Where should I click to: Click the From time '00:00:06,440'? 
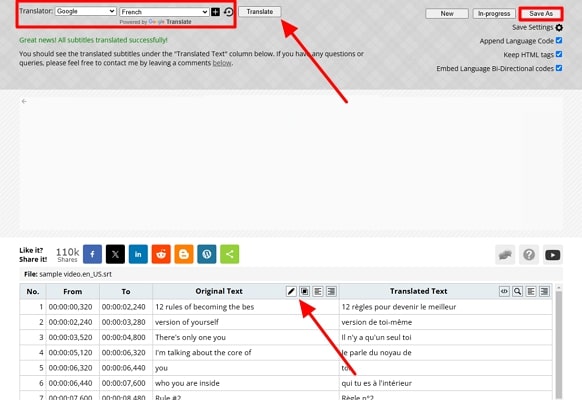71,383
